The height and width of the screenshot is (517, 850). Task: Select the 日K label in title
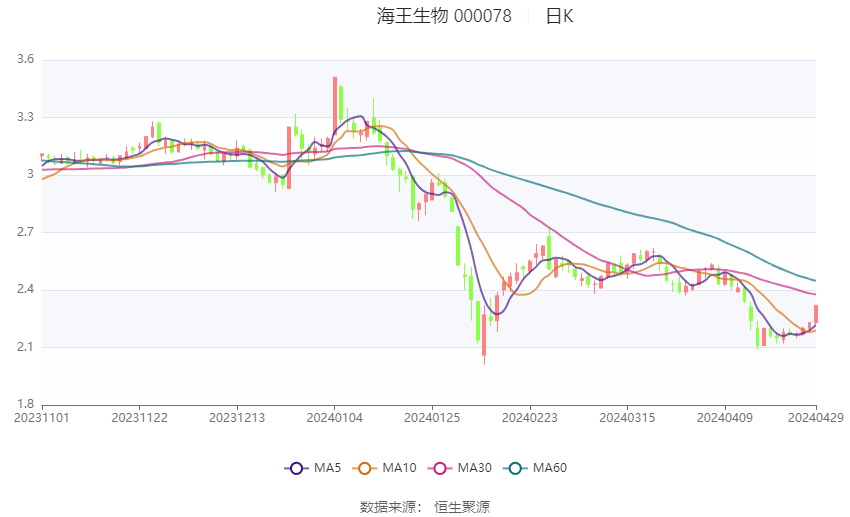[x=559, y=16]
